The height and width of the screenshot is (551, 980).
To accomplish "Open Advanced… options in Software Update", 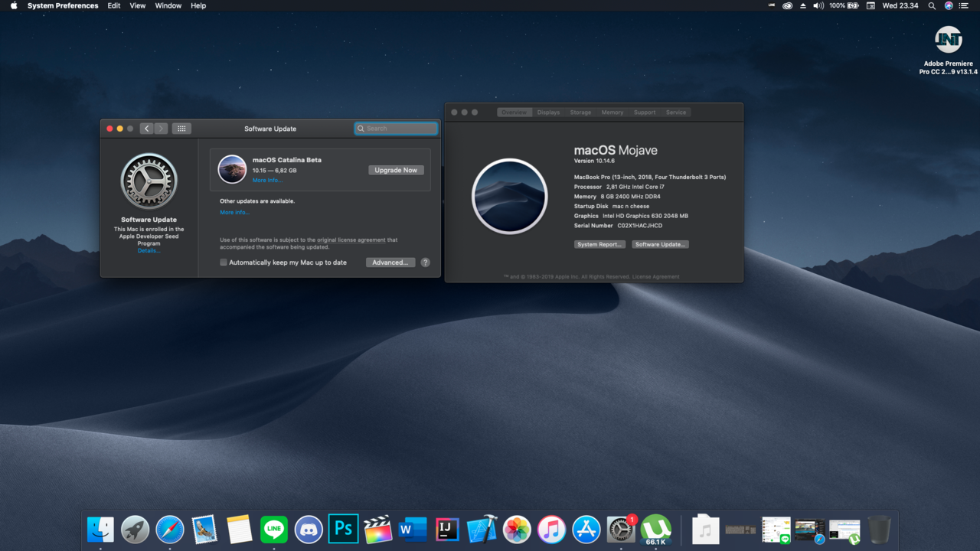I will (x=390, y=262).
